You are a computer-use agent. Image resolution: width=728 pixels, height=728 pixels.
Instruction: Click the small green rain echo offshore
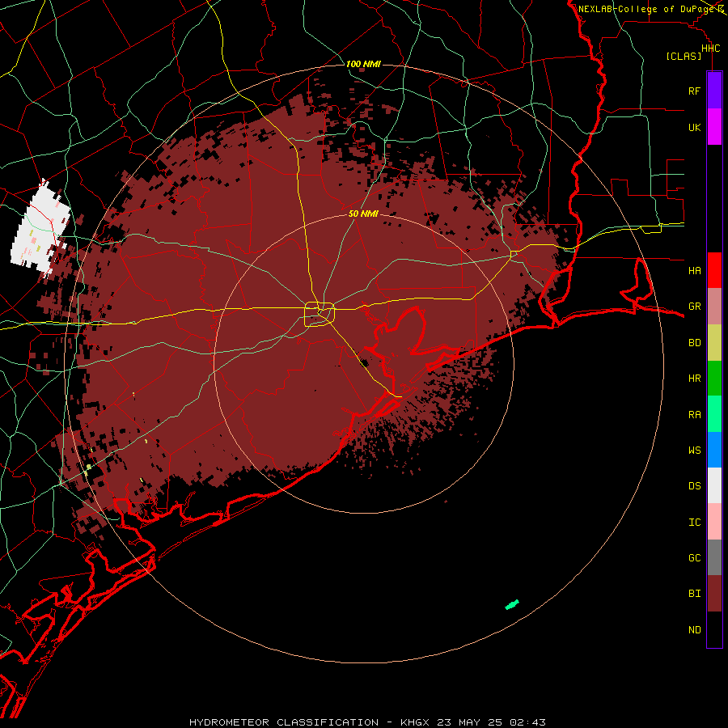[512, 604]
